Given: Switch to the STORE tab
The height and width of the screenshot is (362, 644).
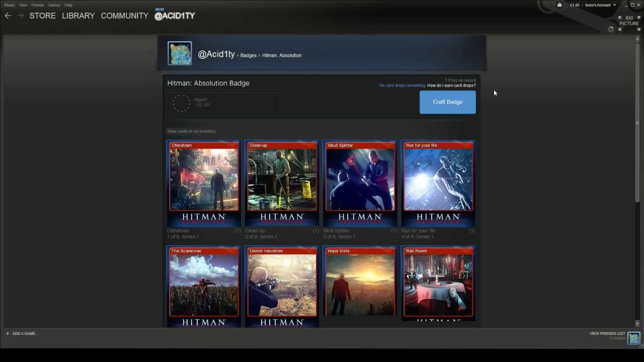Looking at the screenshot, I should [x=43, y=16].
